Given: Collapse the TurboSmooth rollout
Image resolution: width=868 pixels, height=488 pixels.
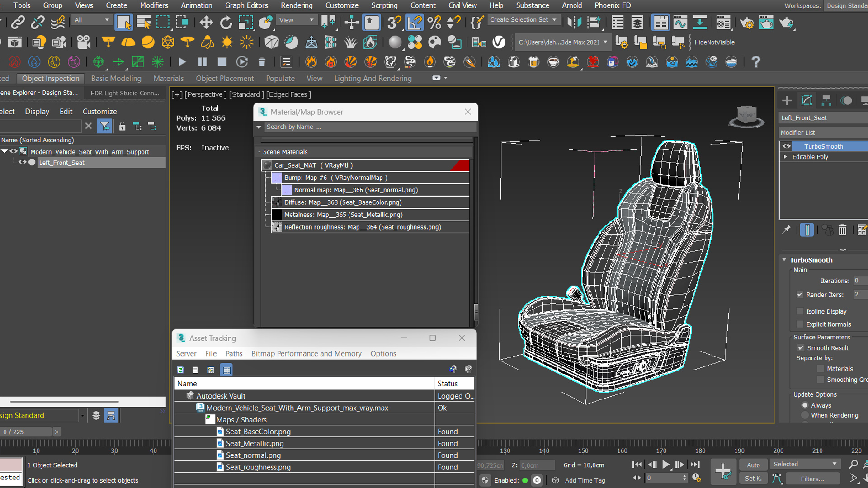Looking at the screenshot, I should (784, 260).
